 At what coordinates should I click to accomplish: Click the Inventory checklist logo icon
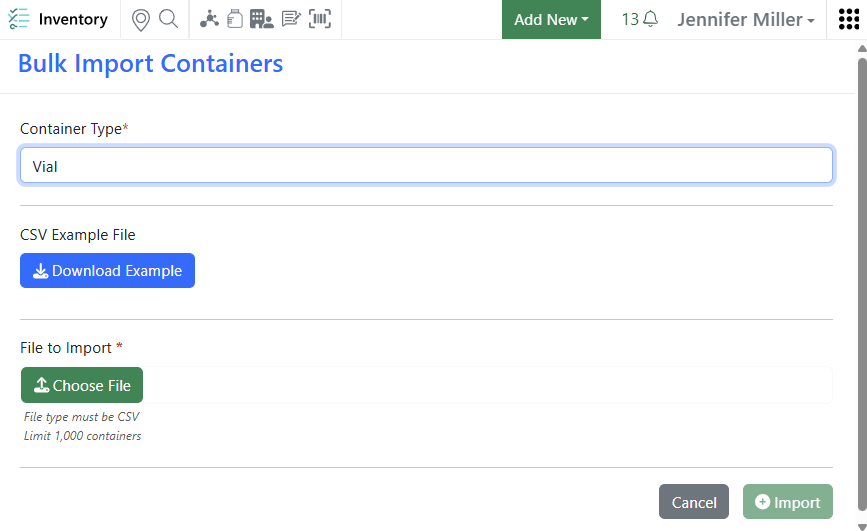click(19, 20)
